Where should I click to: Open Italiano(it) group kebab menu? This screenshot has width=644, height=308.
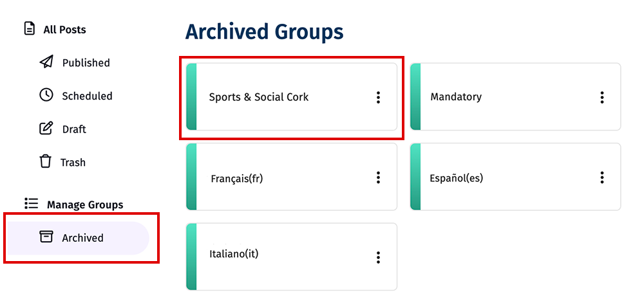coord(378,257)
